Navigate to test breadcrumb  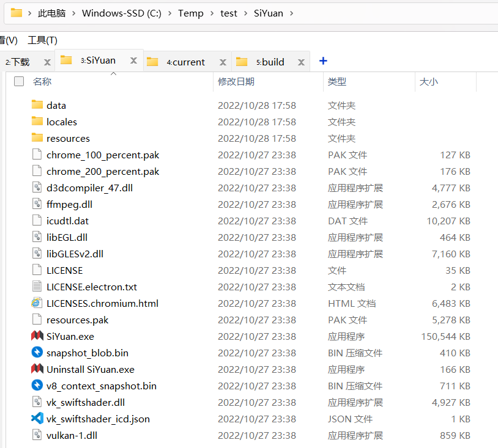[x=229, y=13]
